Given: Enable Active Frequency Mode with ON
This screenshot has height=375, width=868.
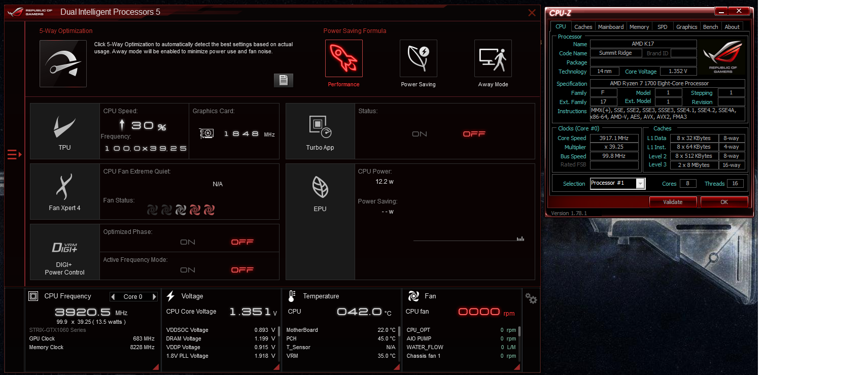Looking at the screenshot, I should 188,270.
